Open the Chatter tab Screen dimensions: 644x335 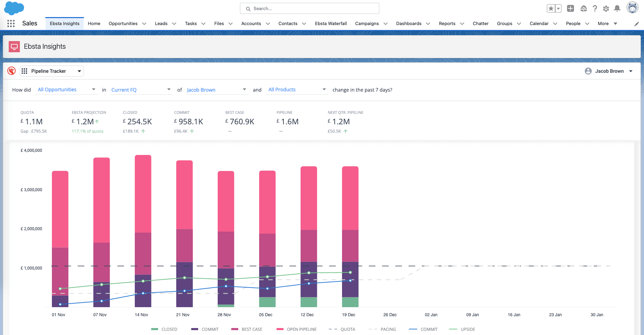[481, 24]
